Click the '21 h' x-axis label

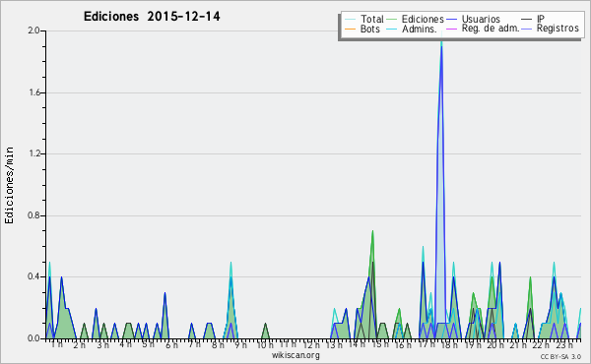tap(518, 345)
